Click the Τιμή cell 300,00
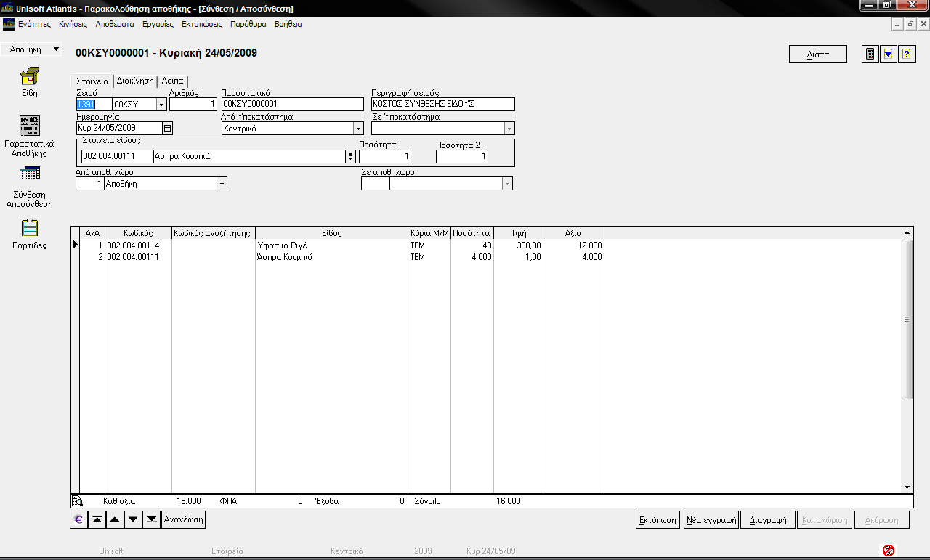 (519, 245)
